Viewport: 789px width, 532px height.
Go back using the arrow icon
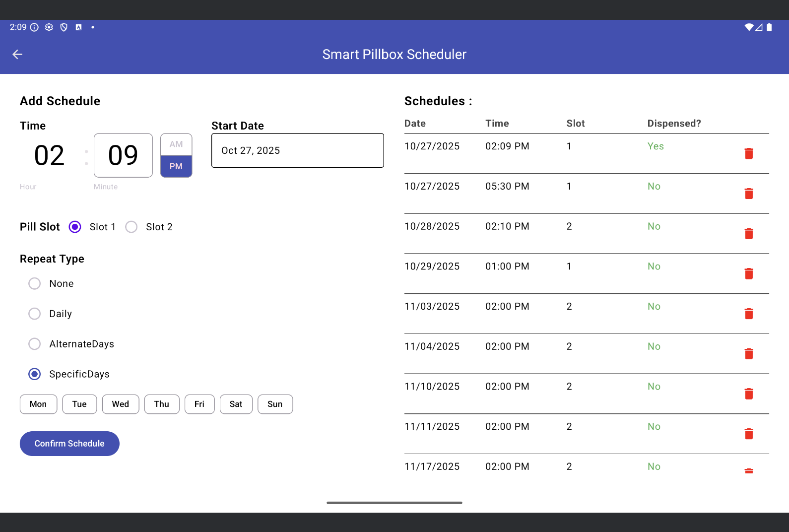[x=17, y=54]
